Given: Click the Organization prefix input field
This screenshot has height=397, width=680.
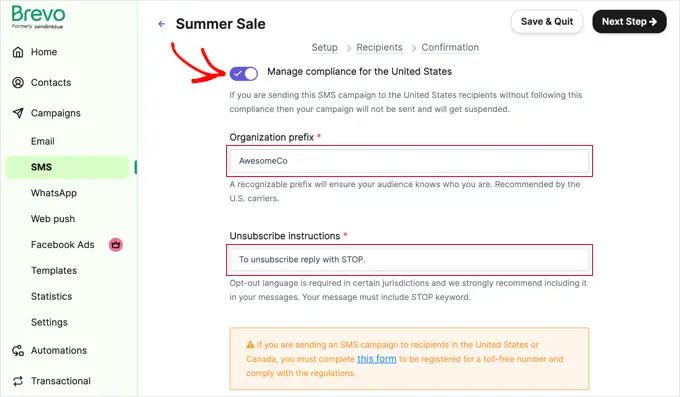Looking at the screenshot, I should (409, 161).
